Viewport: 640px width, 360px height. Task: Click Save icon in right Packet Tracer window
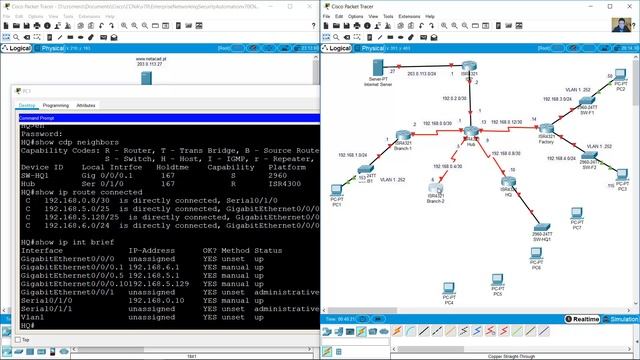(346, 26)
